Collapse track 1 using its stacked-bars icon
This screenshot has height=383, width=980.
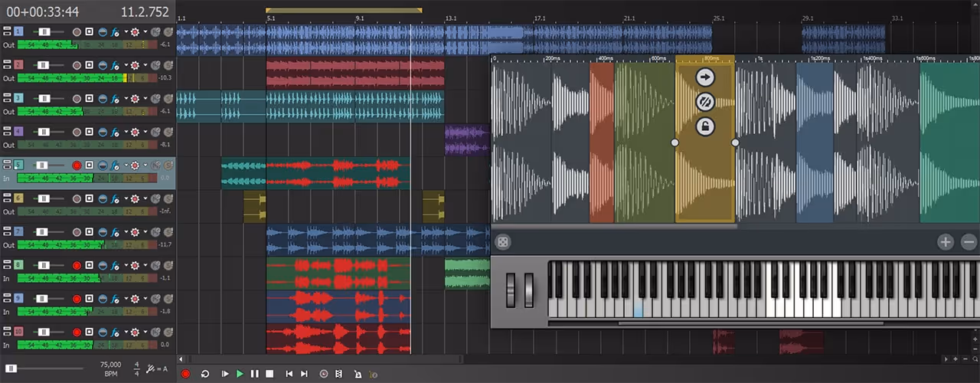[7, 31]
